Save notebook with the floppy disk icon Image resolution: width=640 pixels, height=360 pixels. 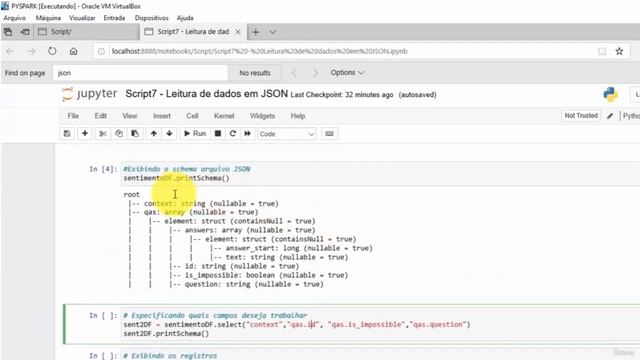[67, 133]
